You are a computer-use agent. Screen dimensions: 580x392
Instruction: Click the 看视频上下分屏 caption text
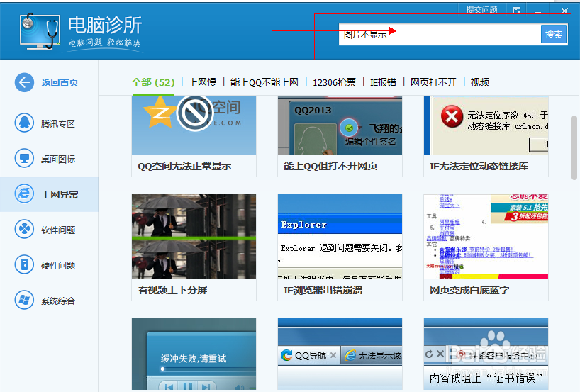(172, 290)
